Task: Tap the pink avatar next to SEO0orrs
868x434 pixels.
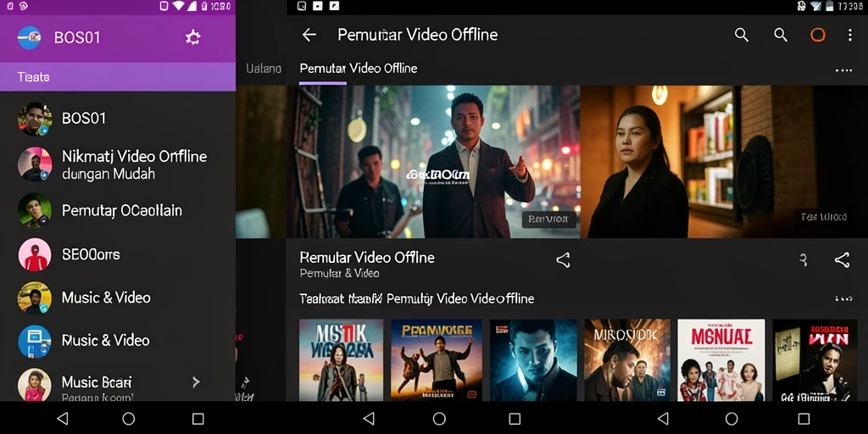Action: pos(35,254)
